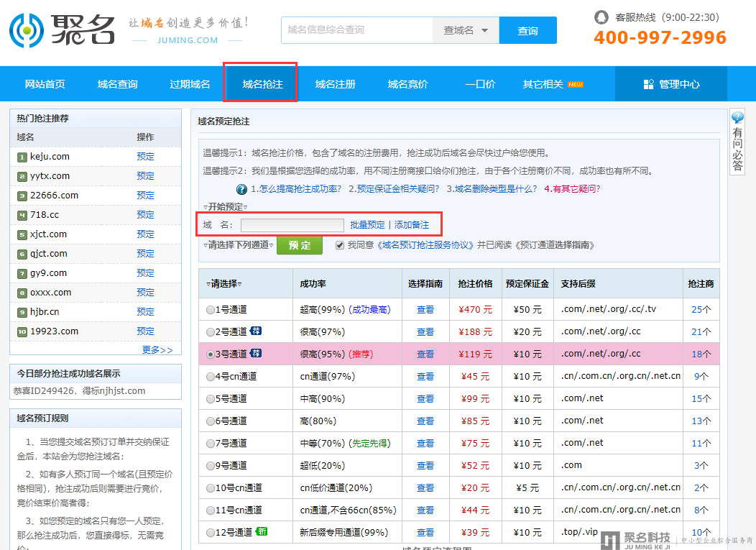Open 域名竞价 in the nav bar
Image resolution: width=756 pixels, height=550 pixels.
[x=408, y=84]
